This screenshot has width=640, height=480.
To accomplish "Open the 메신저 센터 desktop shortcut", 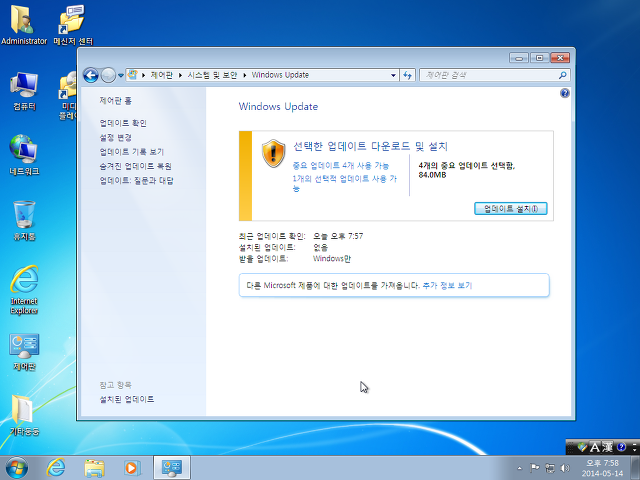I will pos(73,24).
